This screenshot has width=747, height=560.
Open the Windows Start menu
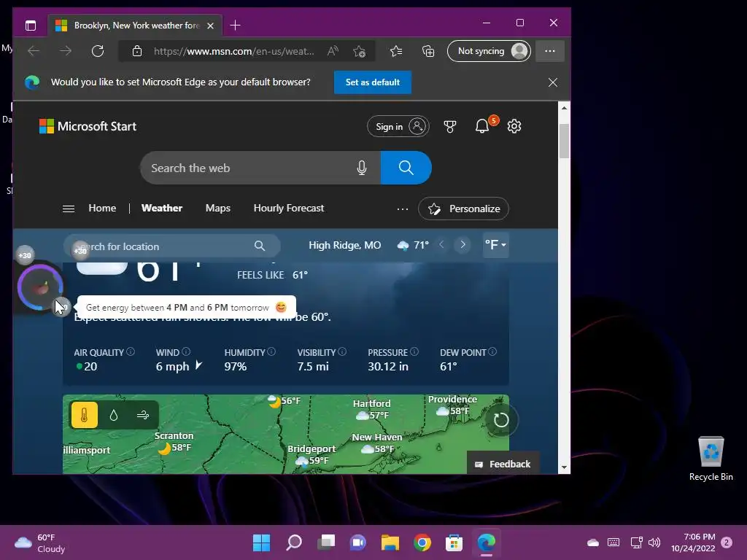[x=261, y=542]
